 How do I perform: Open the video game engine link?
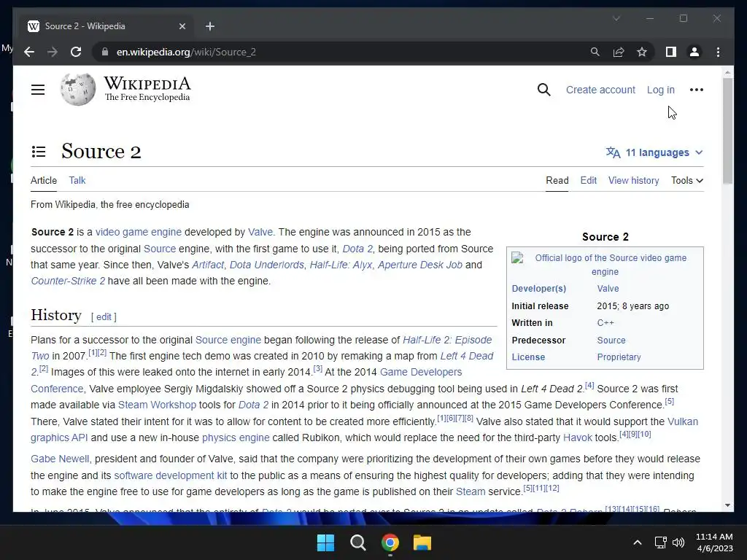138,232
